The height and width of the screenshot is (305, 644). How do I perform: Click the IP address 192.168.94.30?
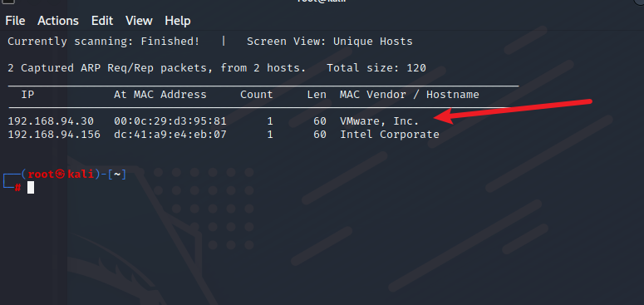51,121
